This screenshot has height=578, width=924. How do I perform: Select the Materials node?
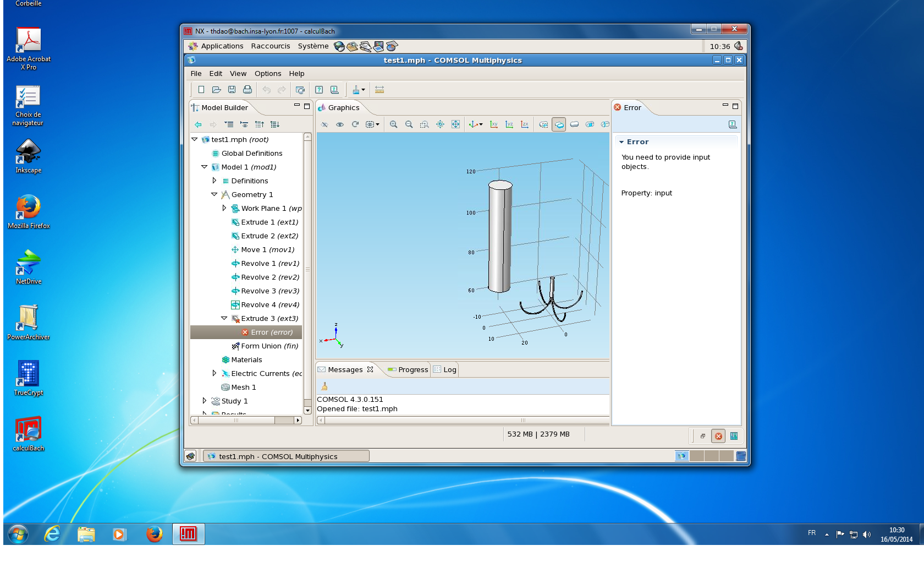click(x=241, y=359)
